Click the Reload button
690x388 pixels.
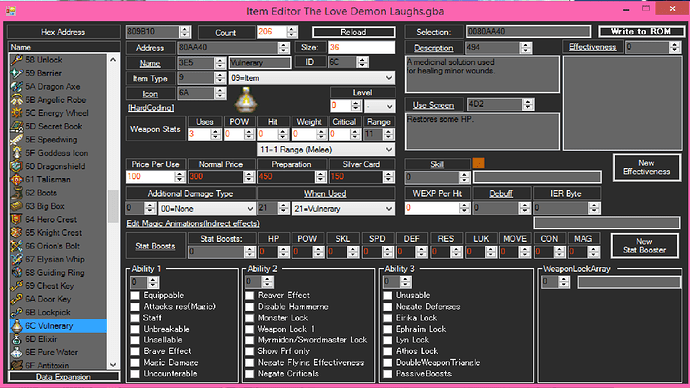click(x=353, y=32)
